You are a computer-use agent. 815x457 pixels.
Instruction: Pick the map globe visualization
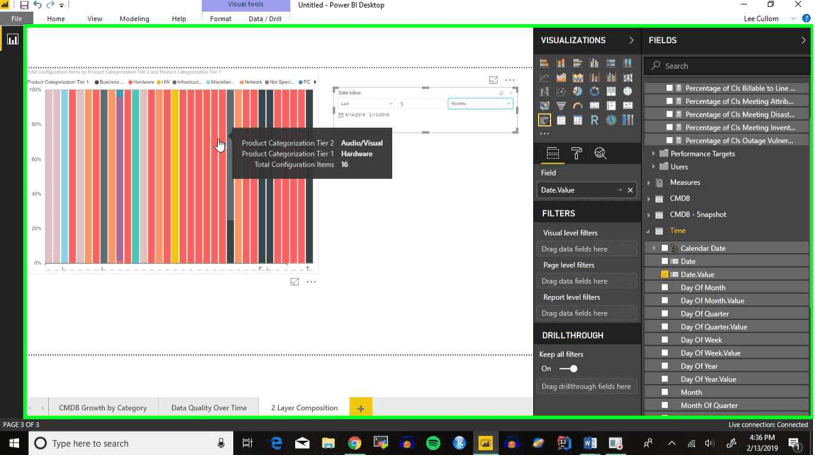click(x=628, y=92)
